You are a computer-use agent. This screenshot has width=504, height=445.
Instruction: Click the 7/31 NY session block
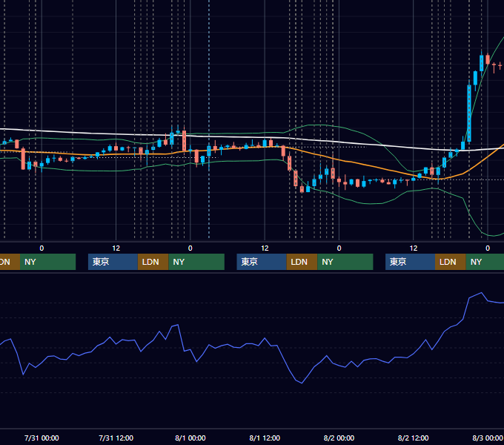196,262
